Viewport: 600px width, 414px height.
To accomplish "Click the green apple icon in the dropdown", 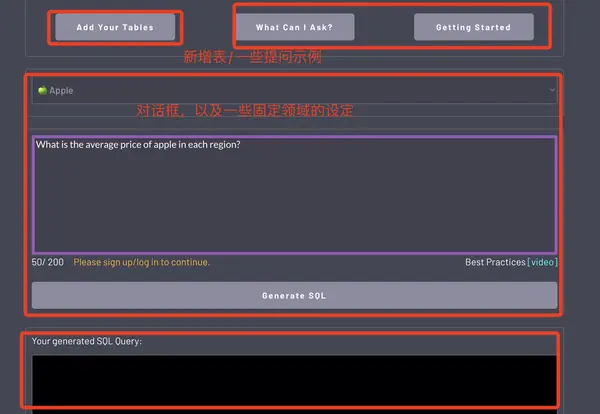I will [42, 90].
